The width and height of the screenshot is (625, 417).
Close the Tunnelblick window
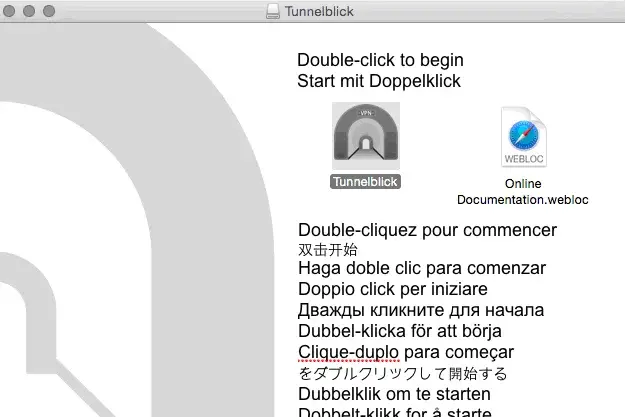click(13, 11)
